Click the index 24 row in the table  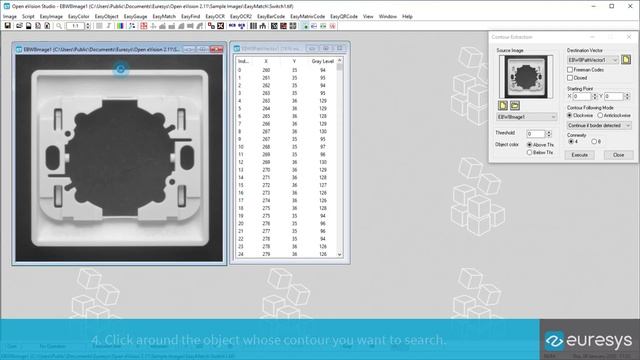(286, 254)
